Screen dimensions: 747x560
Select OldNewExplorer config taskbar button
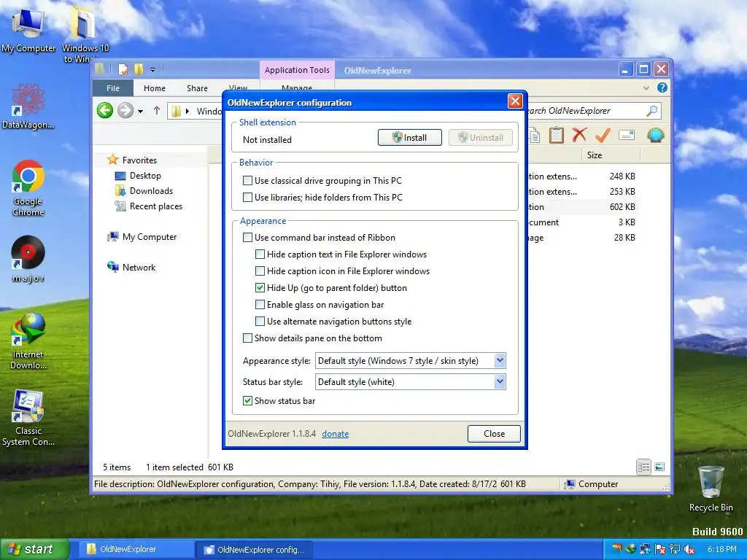(254, 550)
